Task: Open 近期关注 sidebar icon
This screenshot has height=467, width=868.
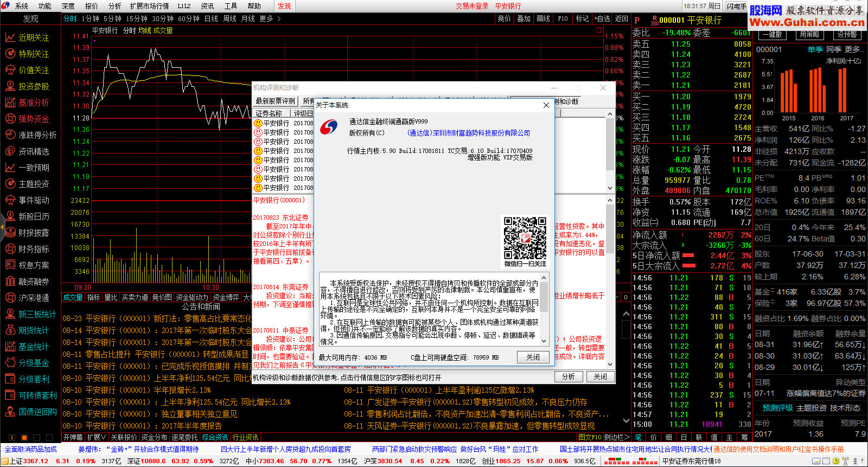Action: point(10,37)
